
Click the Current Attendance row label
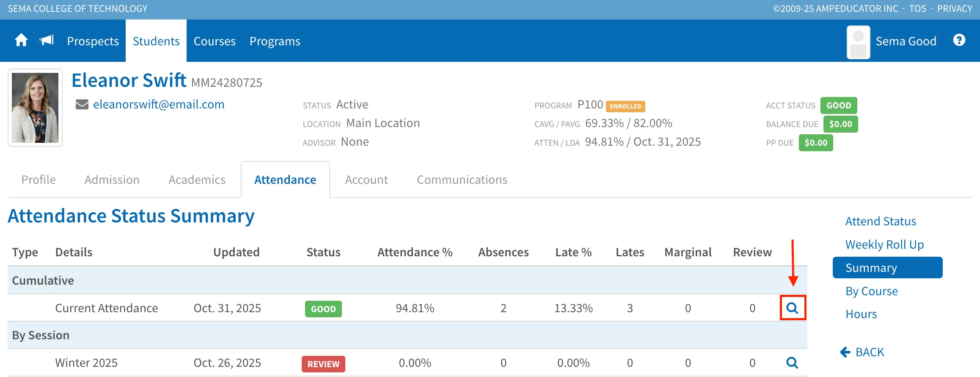tap(107, 308)
